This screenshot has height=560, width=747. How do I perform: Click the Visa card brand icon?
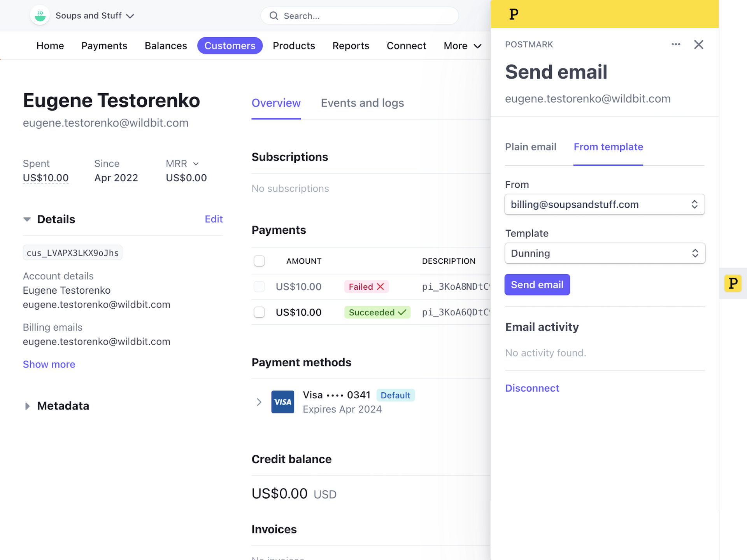point(283,402)
